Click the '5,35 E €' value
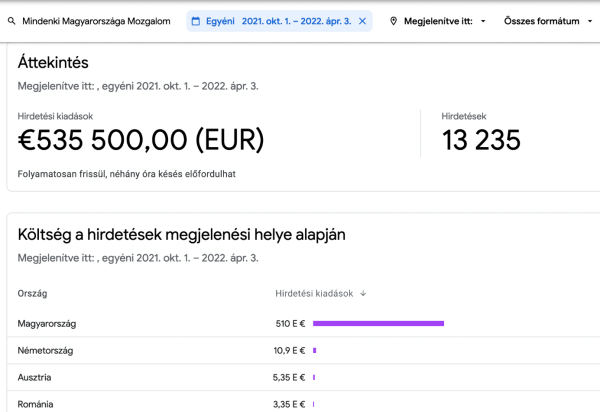The width and height of the screenshot is (600, 412). pyautogui.click(x=289, y=378)
